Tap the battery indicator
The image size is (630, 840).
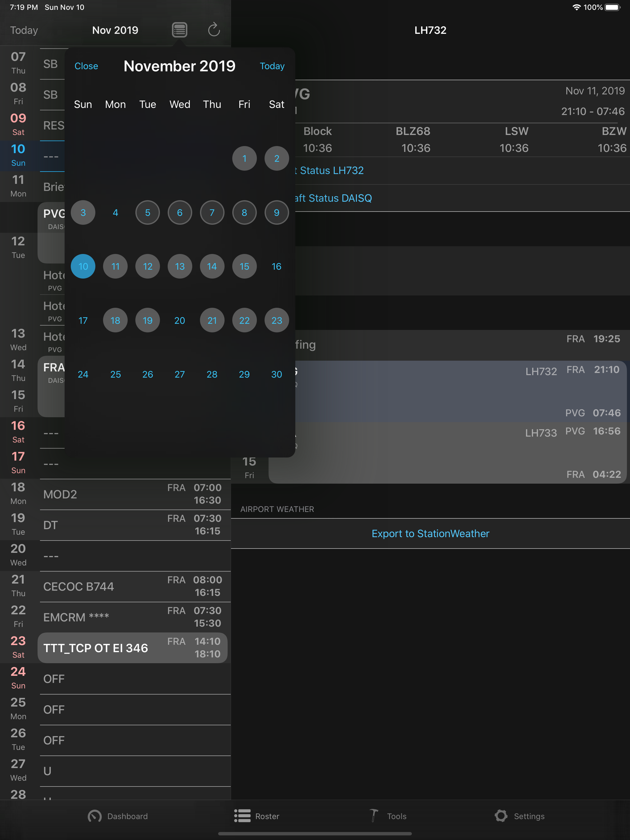coord(612,7)
